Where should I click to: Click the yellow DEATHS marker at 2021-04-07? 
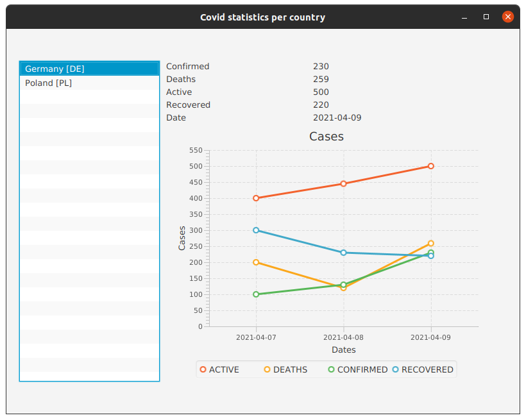point(257,262)
